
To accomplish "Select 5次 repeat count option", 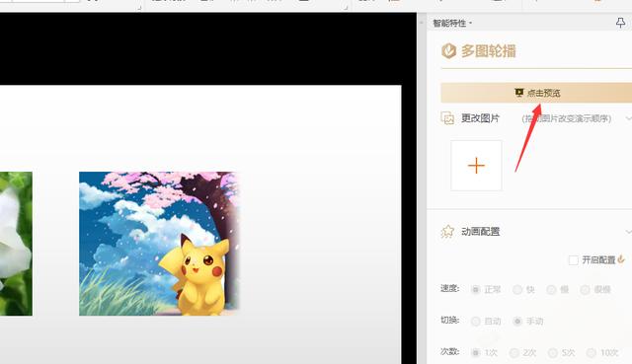I will point(552,353).
